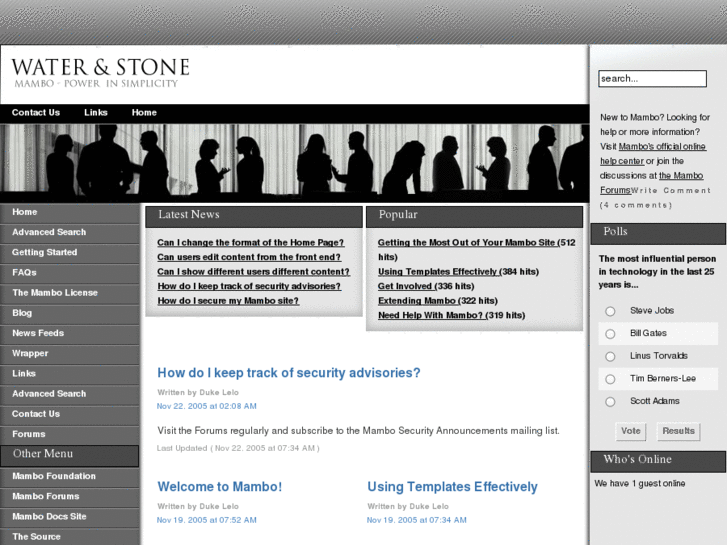Click the Other Menu header

click(x=70, y=455)
